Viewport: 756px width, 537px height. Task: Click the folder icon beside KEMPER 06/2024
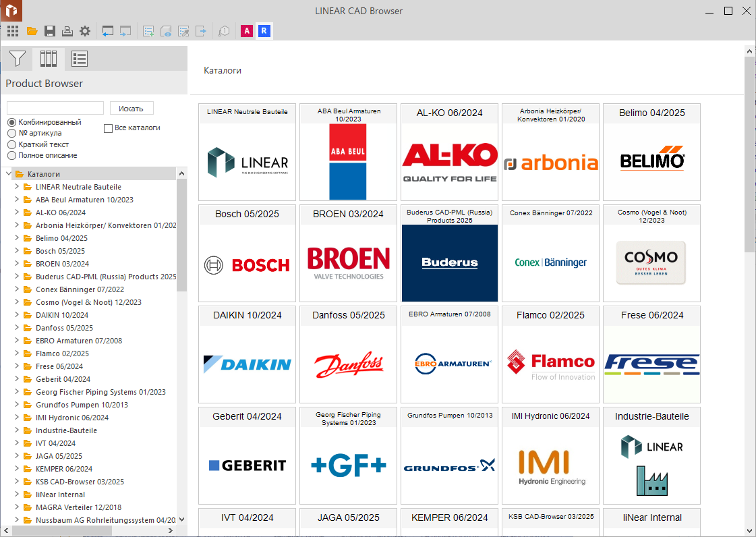click(28, 468)
